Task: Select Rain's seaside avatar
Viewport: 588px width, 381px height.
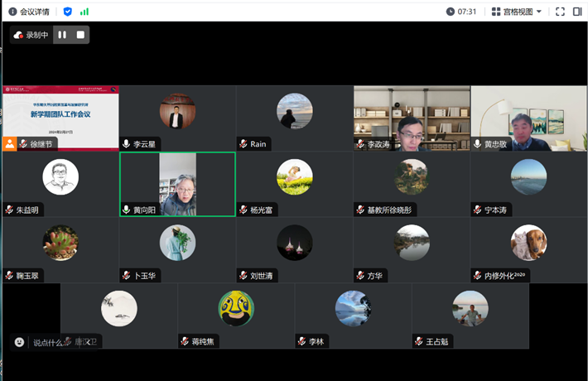Action: tap(294, 111)
